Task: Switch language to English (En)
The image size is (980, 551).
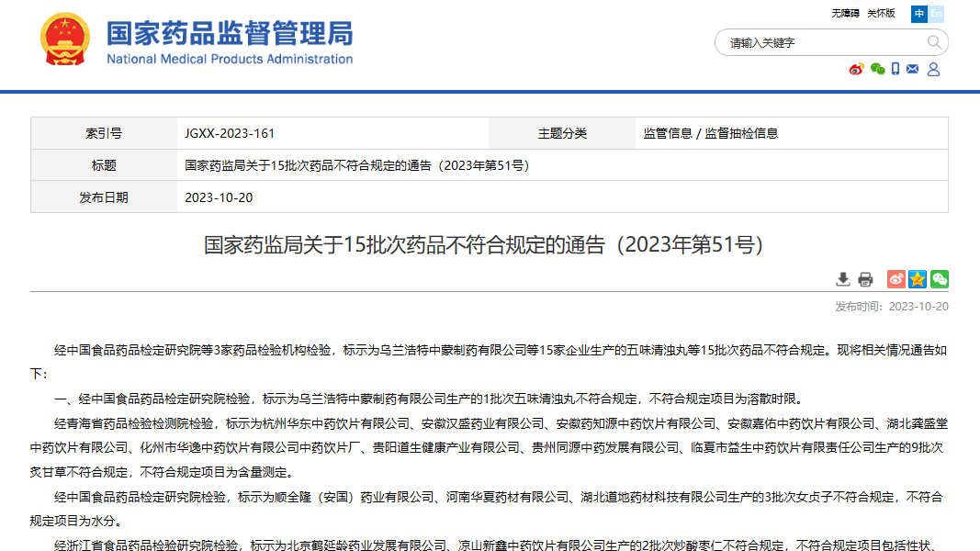Action: click(x=936, y=14)
